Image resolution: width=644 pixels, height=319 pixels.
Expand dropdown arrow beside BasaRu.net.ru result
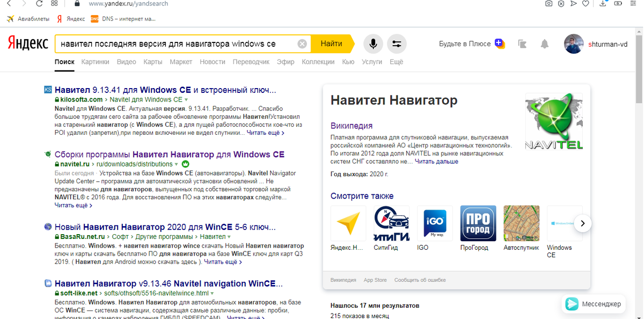point(229,237)
